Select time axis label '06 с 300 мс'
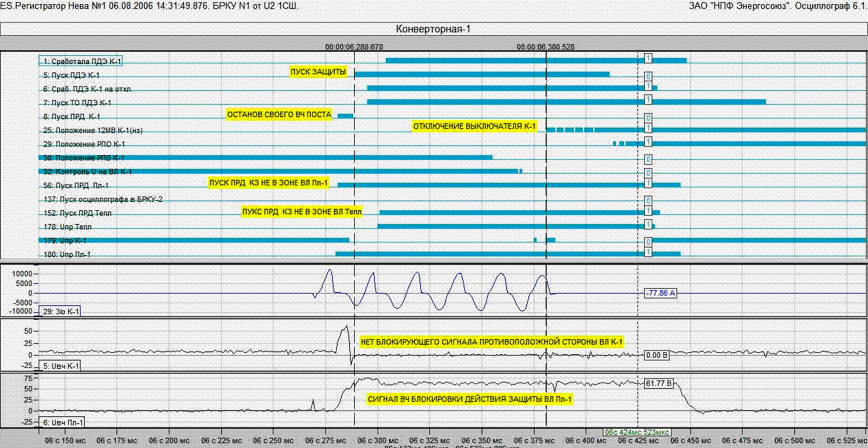This screenshot has width=868, height=448. coord(378,439)
